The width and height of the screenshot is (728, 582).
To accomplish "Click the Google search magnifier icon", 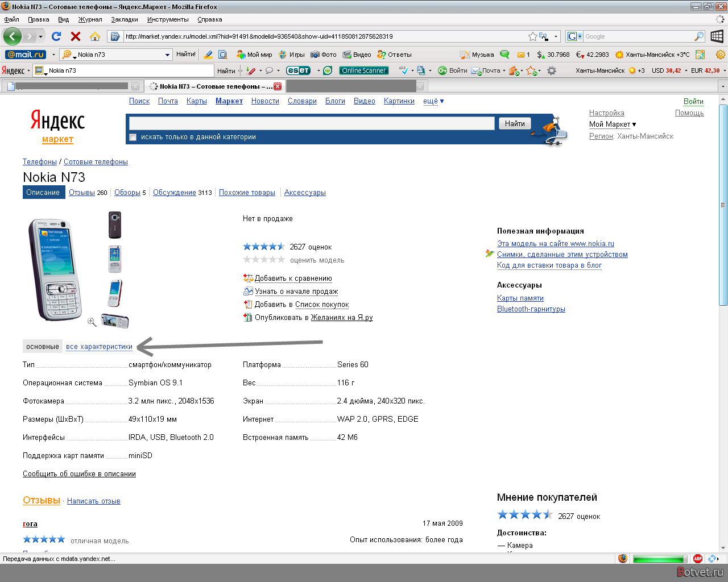I will coord(699,36).
